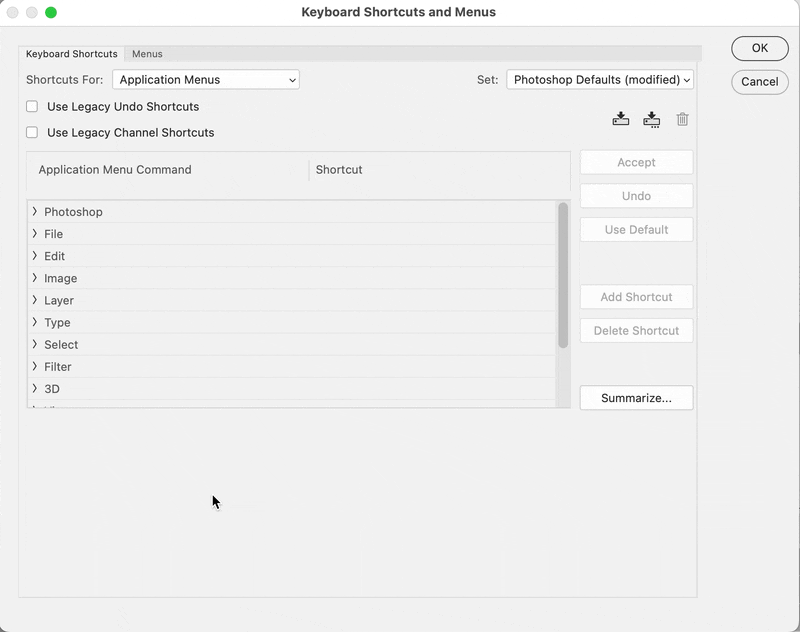The height and width of the screenshot is (632, 800).
Task: Select the Photoshop row text
Action: 73,212
